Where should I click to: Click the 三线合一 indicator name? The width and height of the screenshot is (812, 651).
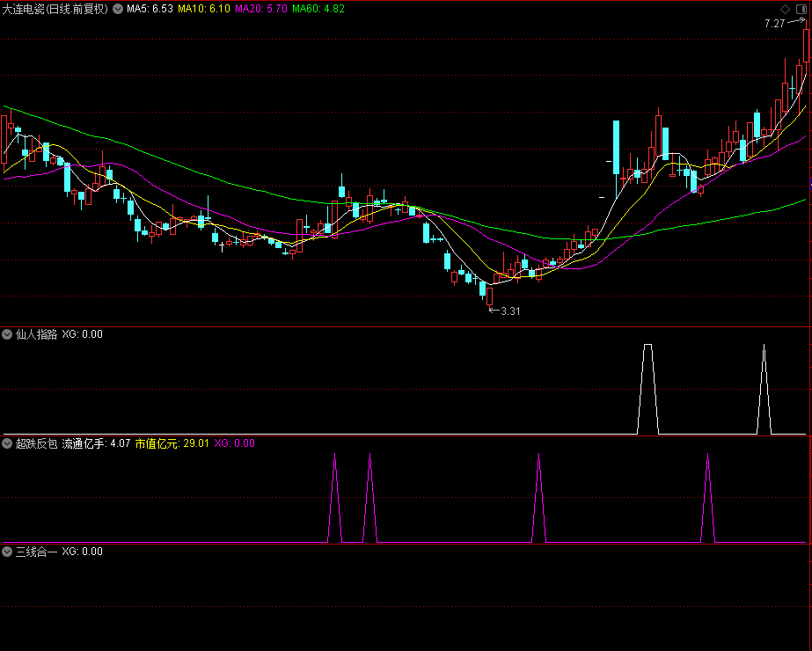pyautogui.click(x=36, y=552)
